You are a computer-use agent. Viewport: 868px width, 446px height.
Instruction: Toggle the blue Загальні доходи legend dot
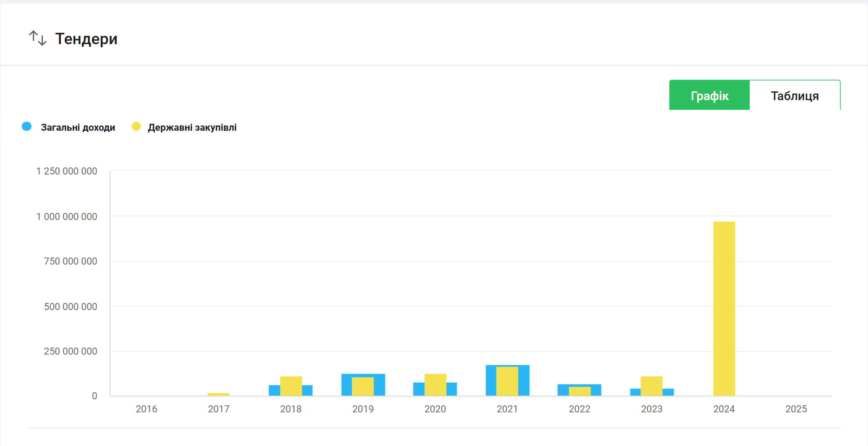coord(27,127)
